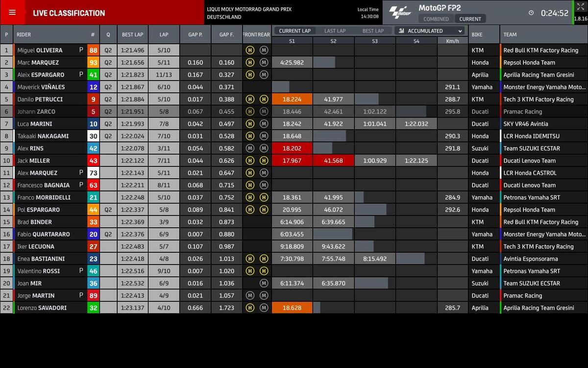Click Oliveira's front tyre H icon

point(250,50)
